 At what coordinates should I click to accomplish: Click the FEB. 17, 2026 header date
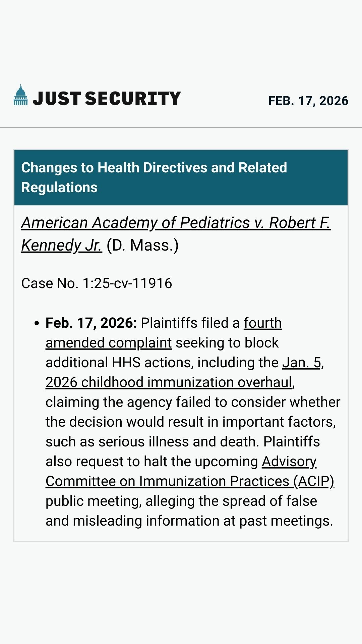308,101
